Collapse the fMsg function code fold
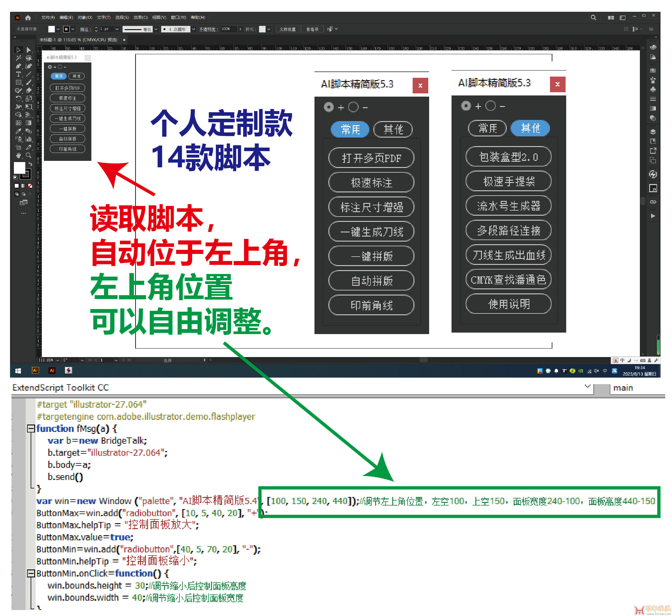Viewport: 672px width, 616px height. (x=31, y=428)
